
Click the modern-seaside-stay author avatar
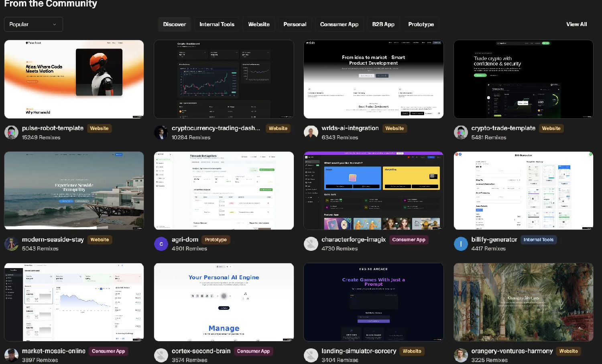11,244
